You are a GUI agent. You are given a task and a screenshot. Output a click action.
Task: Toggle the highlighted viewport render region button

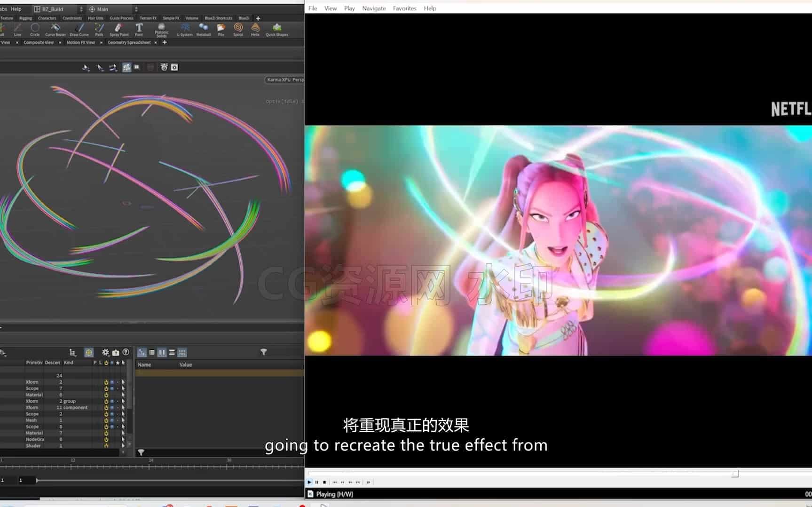pos(126,67)
